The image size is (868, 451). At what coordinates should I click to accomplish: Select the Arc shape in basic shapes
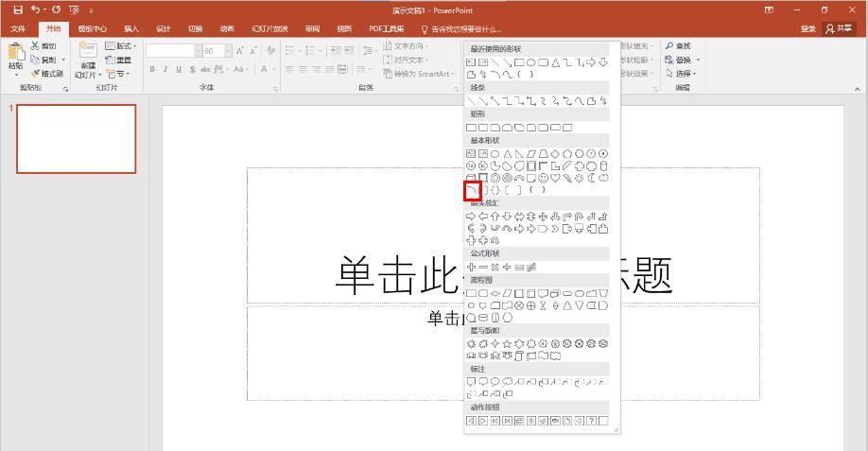[x=472, y=190]
